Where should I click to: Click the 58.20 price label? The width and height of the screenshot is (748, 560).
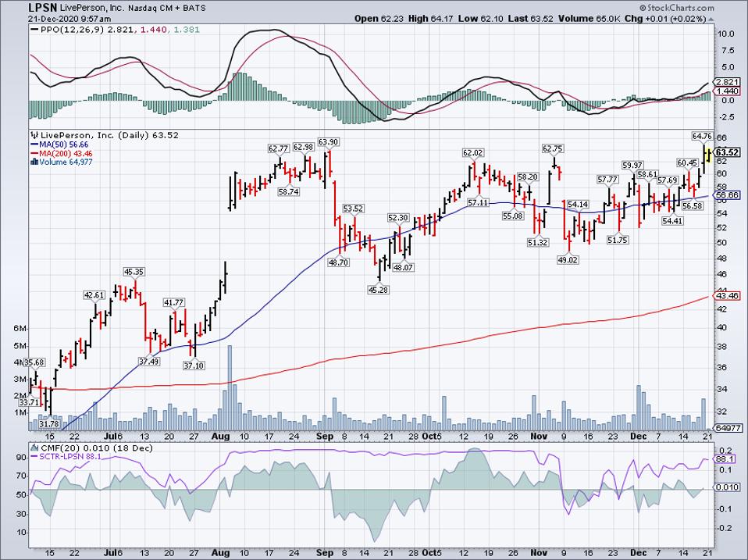pos(528,177)
